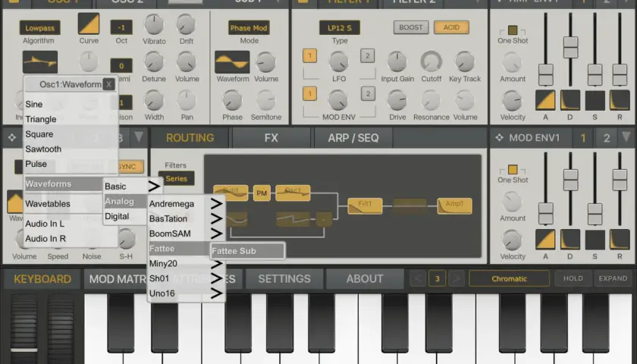Open the Chromatic scale selector
Screen dimensions: 637x364
pos(509,279)
